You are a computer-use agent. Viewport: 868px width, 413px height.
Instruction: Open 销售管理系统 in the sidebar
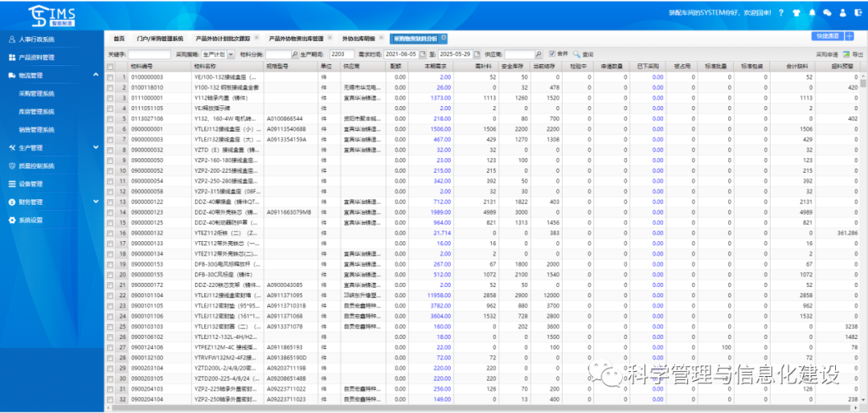click(36, 130)
